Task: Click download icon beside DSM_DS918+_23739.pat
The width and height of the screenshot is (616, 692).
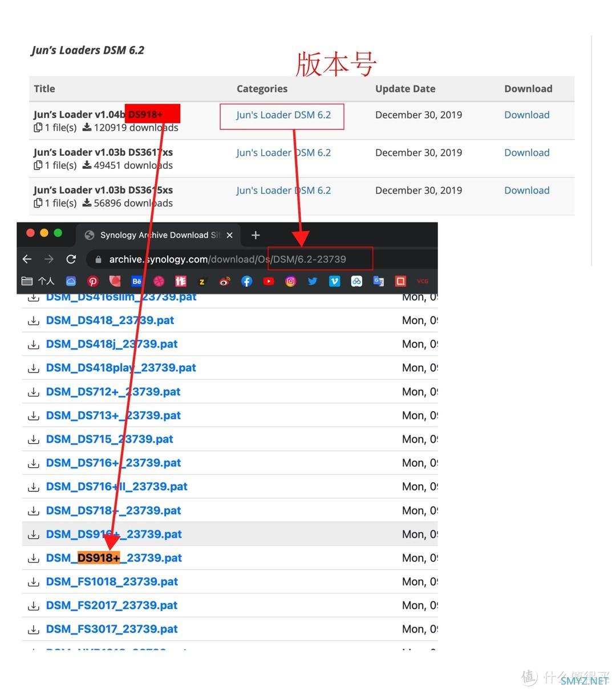Action: 34,559
